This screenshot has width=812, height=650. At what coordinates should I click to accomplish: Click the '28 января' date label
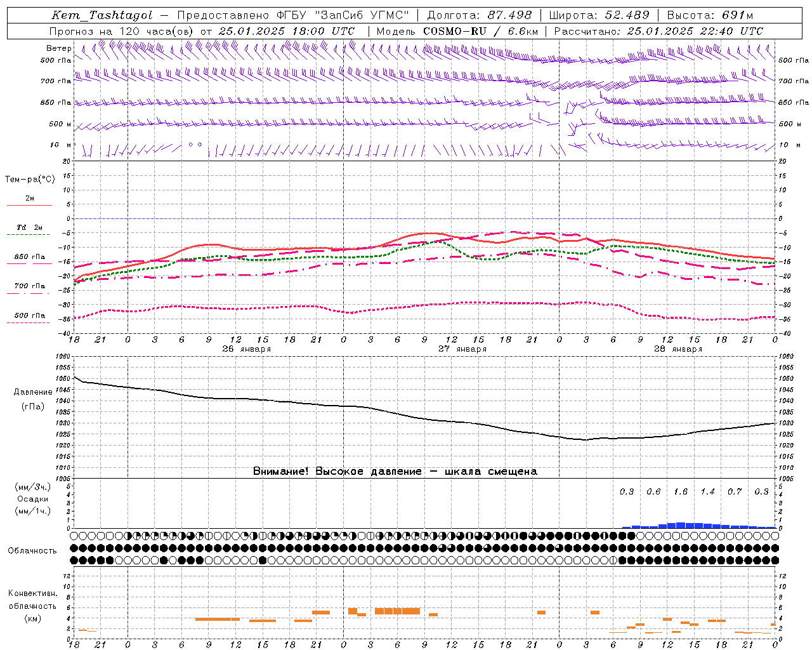tap(678, 349)
